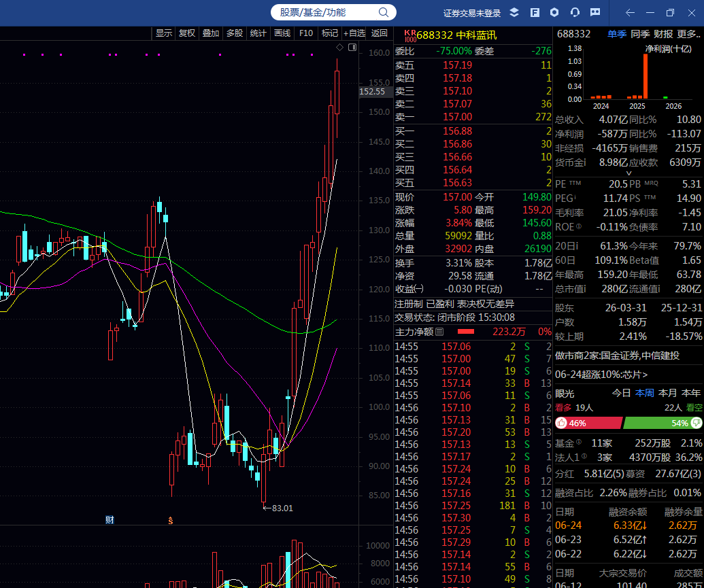
Task: Toggle the side panel icon atop chart
Action: 352,47
